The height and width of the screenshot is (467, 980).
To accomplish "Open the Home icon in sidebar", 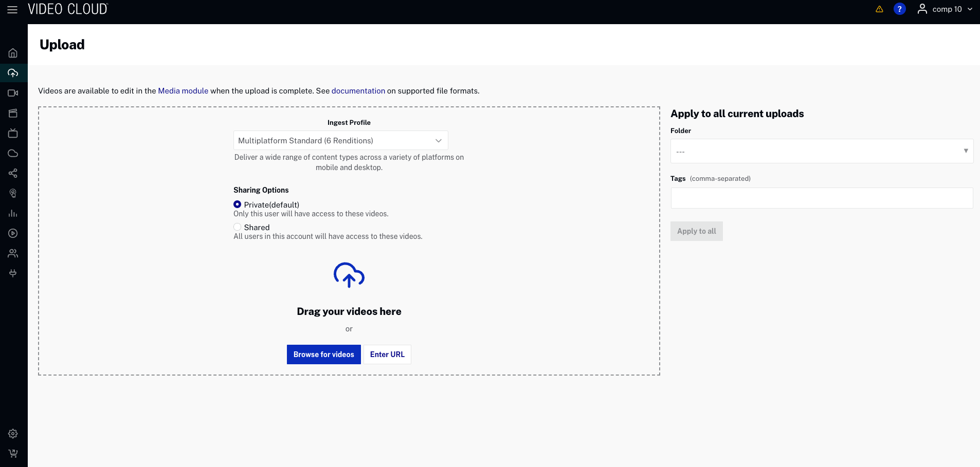I will pyautogui.click(x=13, y=53).
